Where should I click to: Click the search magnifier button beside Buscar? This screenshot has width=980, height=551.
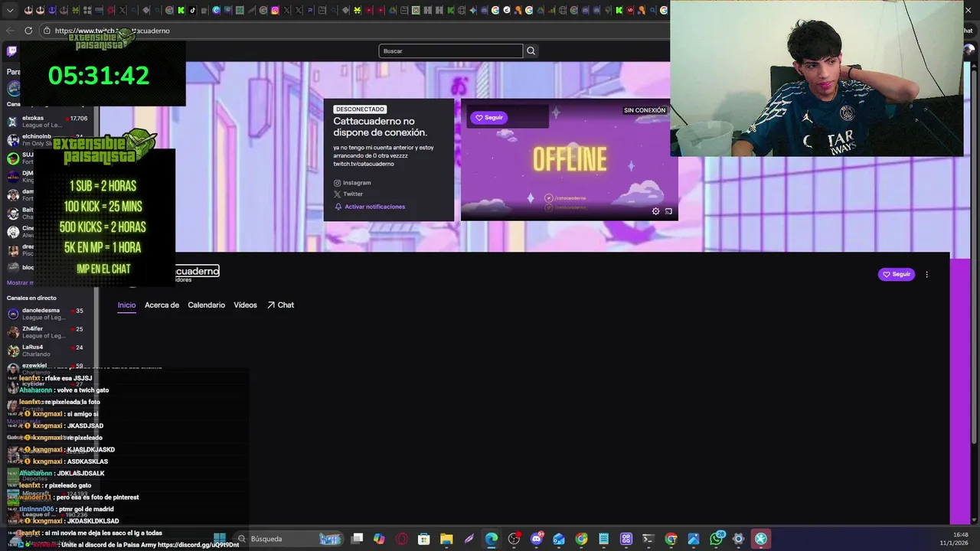point(531,51)
